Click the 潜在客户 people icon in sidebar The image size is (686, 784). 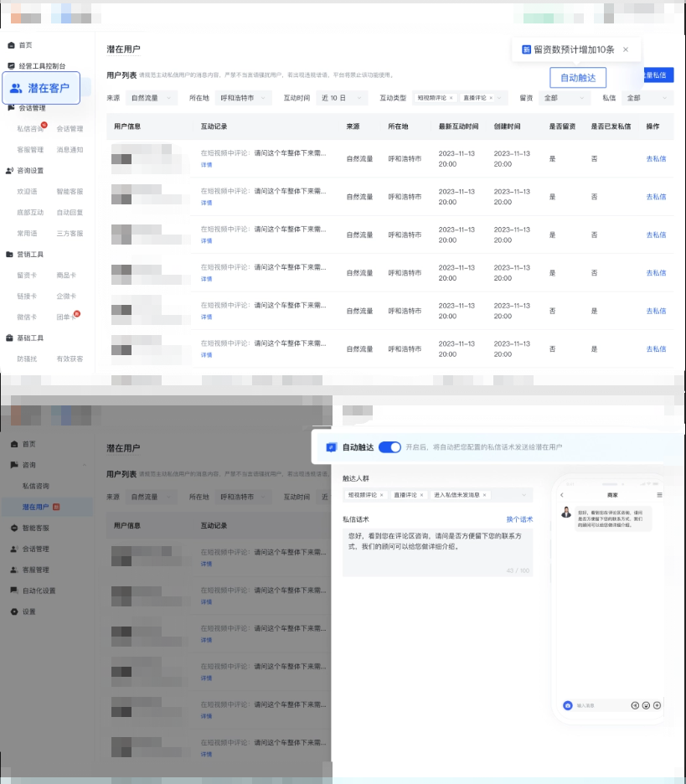(14, 89)
